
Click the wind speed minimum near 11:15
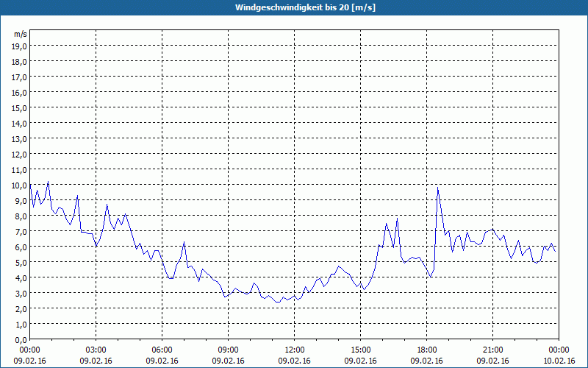click(x=278, y=302)
